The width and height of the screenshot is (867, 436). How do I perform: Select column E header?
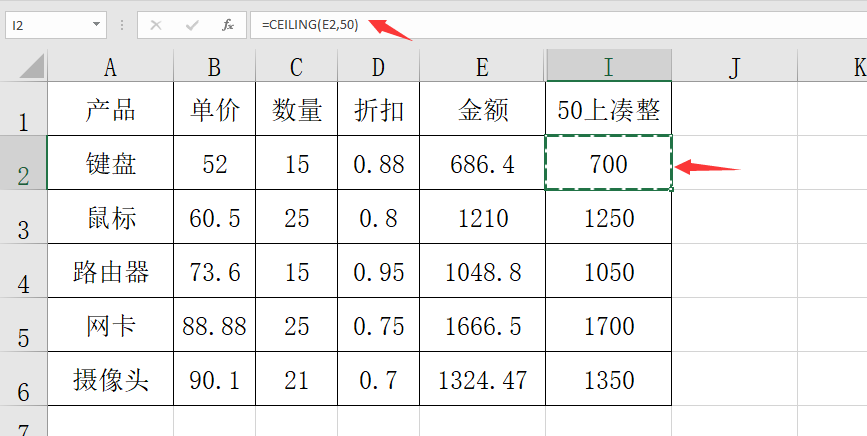click(x=483, y=67)
